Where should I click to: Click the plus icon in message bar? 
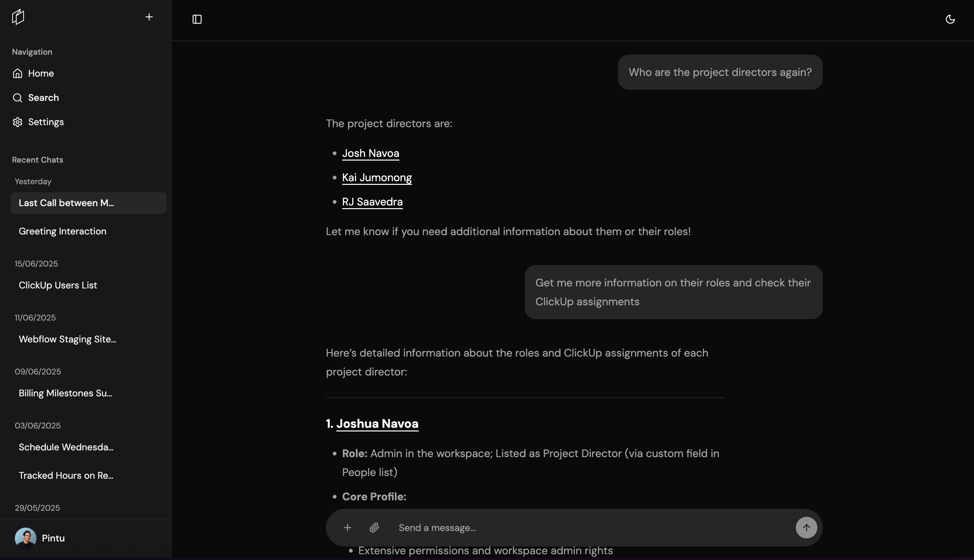click(347, 528)
